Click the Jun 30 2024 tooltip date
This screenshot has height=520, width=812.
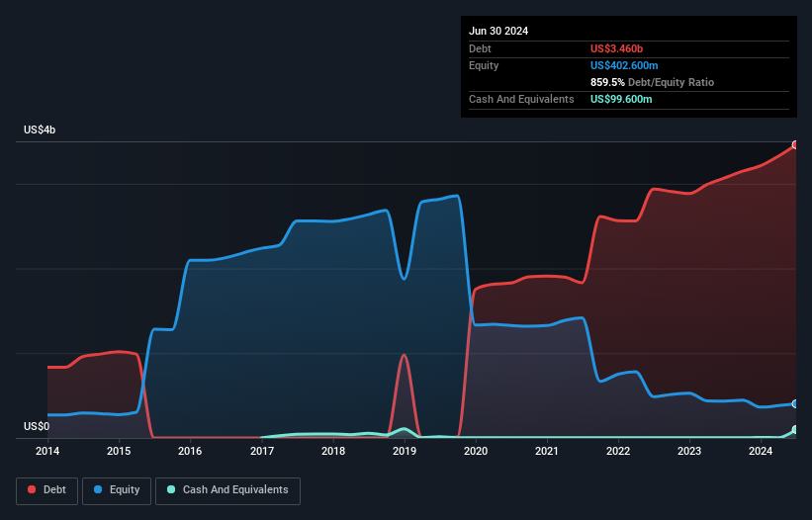coord(498,31)
